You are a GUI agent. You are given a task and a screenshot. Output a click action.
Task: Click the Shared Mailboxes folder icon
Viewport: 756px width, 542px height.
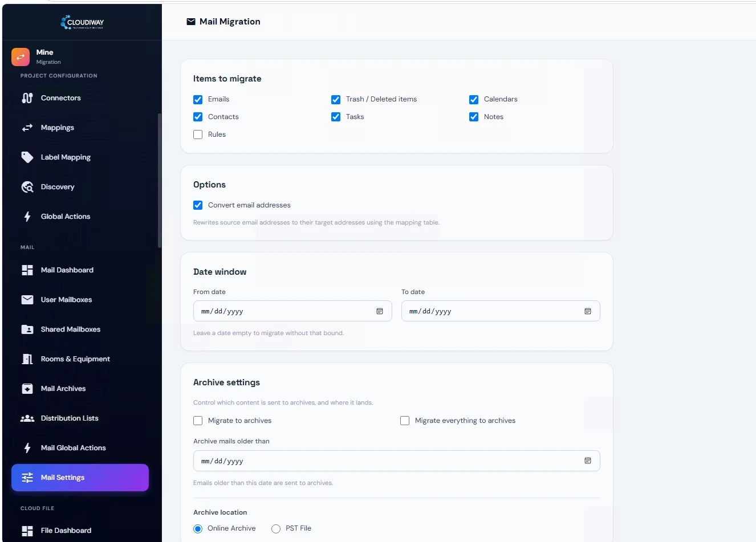point(27,329)
